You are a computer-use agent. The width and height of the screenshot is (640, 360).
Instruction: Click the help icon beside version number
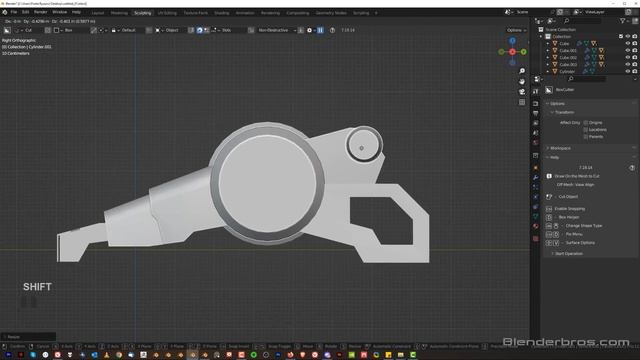[x=632, y=168]
